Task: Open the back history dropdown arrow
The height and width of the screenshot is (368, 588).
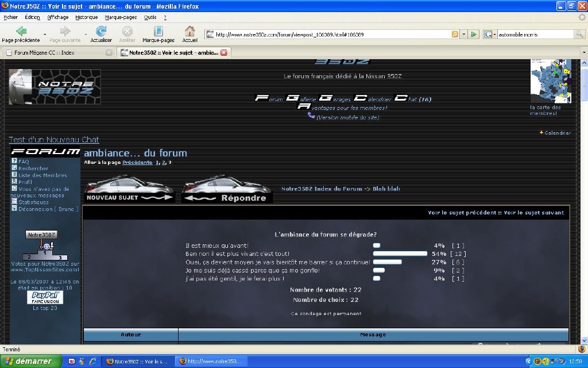Action: [x=45, y=34]
